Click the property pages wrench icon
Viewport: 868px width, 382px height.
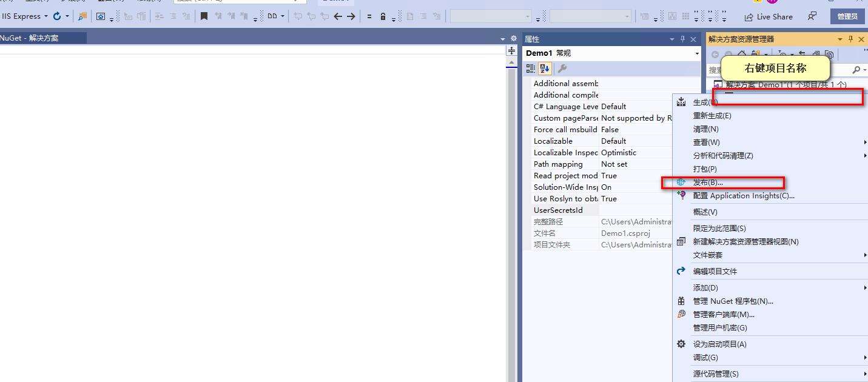click(x=562, y=69)
